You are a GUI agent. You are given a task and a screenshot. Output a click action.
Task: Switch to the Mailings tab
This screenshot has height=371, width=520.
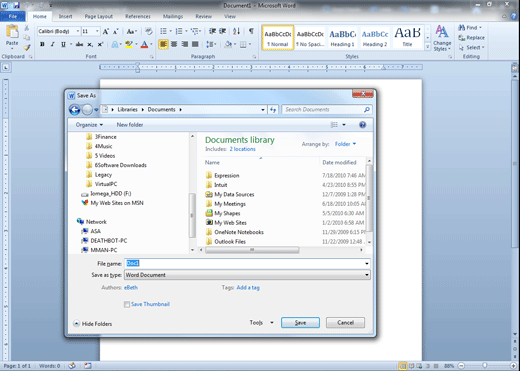173,16
